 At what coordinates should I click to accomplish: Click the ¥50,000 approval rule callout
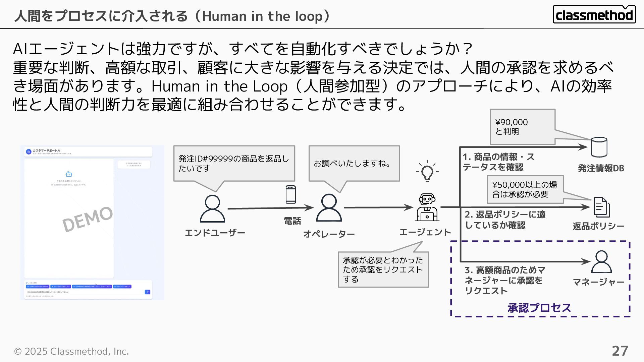point(525,189)
